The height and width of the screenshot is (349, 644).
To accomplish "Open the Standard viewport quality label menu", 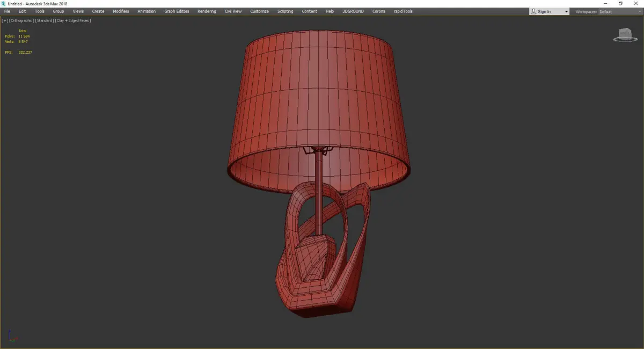I will point(44,20).
